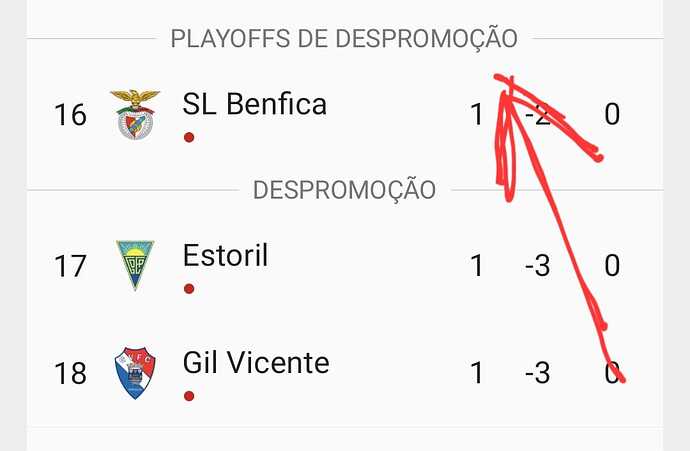Select position number 18 row

[x=345, y=373]
